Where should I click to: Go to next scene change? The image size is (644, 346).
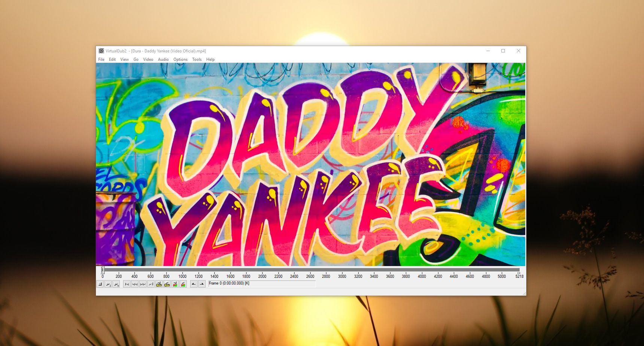pyautogui.click(x=183, y=284)
